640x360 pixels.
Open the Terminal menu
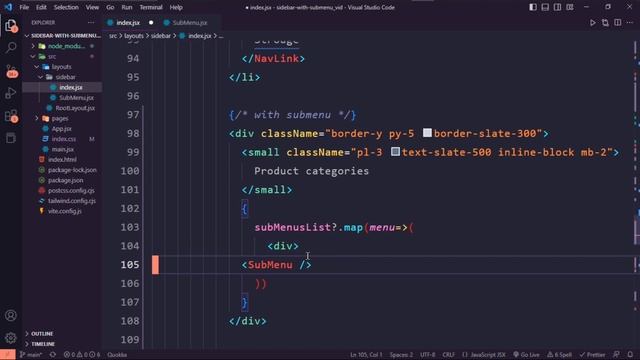point(151,7)
